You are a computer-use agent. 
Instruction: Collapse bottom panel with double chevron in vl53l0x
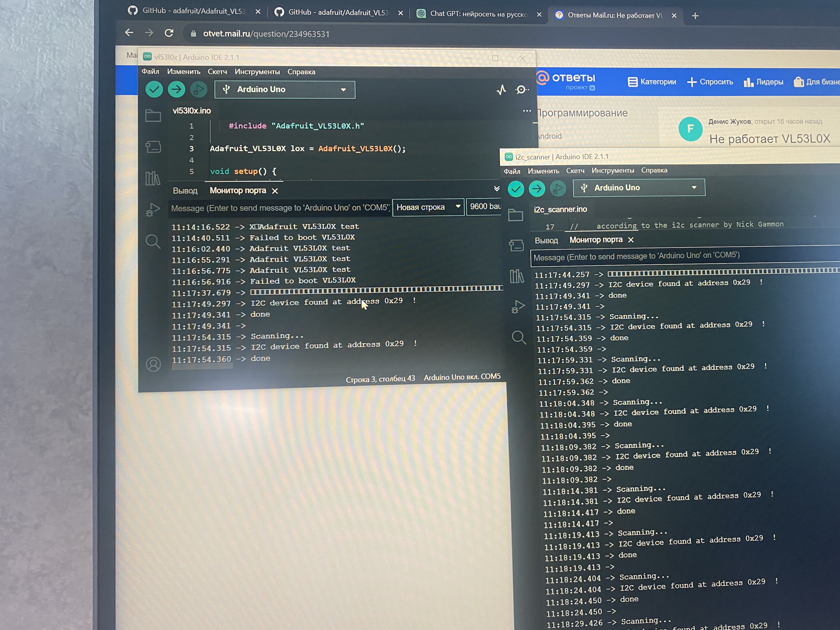coord(496,189)
